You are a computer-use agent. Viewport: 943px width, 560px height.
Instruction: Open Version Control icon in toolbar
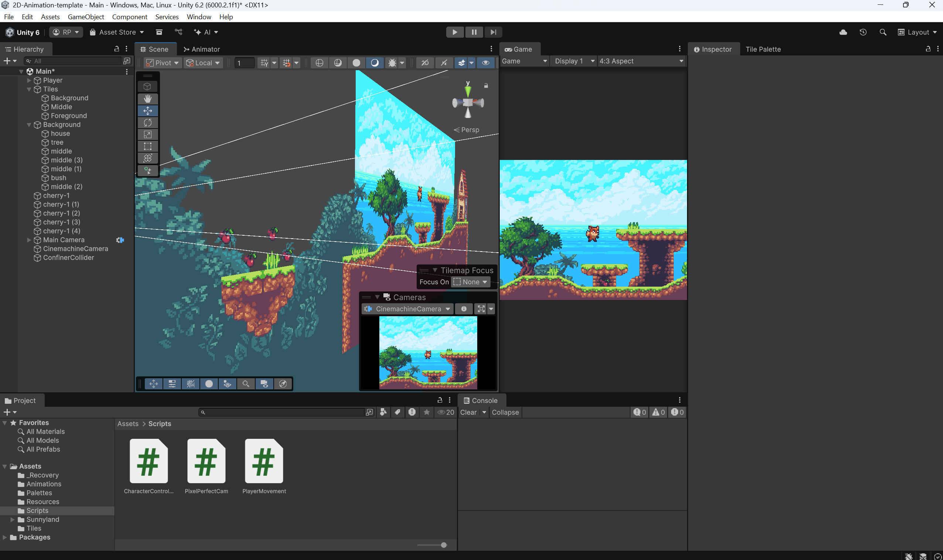(x=178, y=33)
